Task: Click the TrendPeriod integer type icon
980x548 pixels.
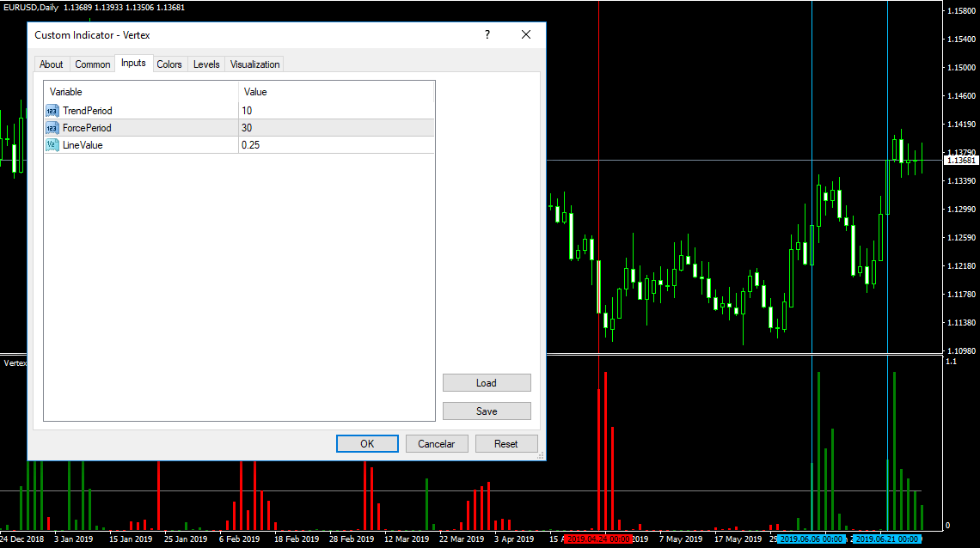Action: (x=52, y=111)
